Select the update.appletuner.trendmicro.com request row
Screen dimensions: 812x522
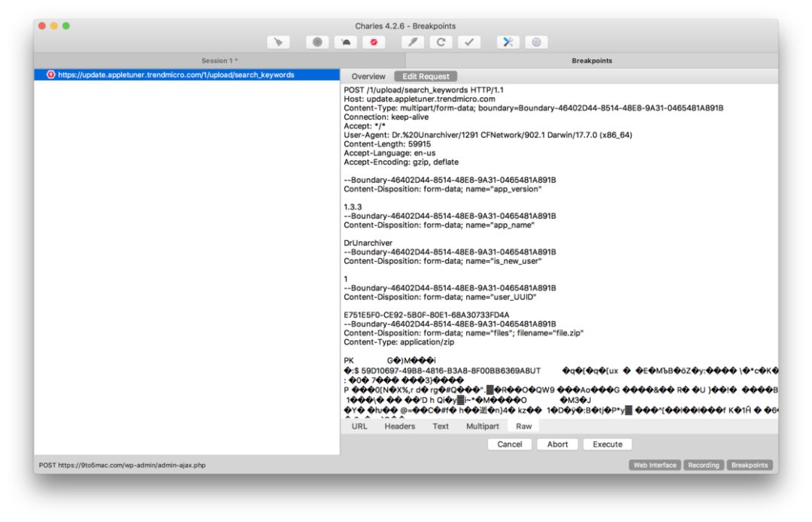click(x=187, y=74)
